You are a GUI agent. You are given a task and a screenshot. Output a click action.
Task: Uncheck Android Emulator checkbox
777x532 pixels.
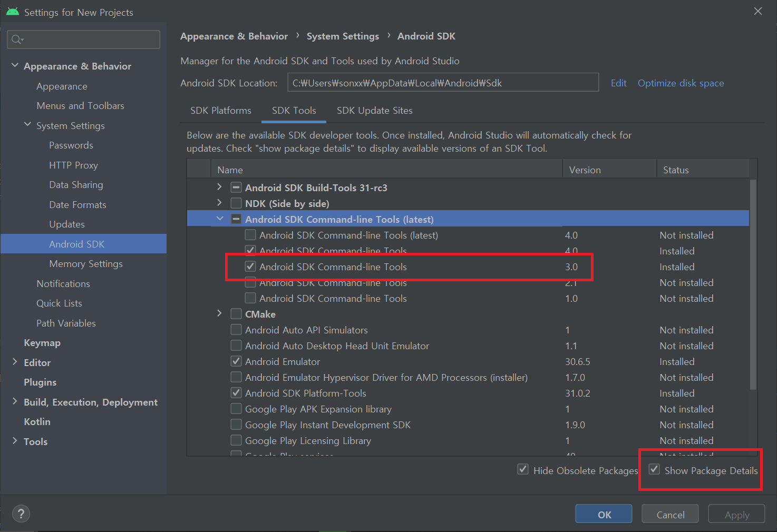pos(236,361)
